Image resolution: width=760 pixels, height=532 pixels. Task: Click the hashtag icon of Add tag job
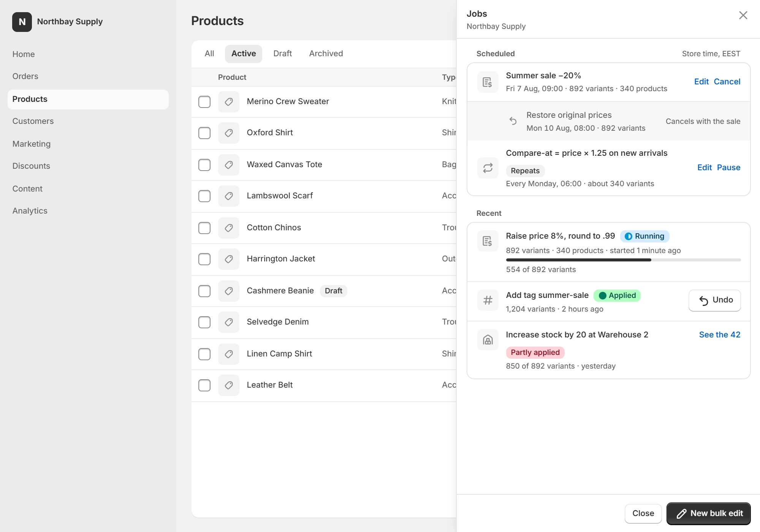tap(488, 300)
